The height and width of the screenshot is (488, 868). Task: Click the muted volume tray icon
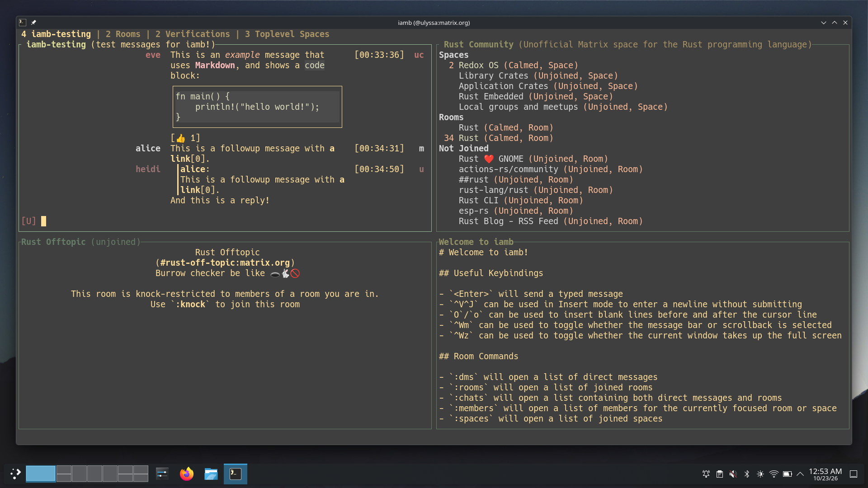pos(733,474)
